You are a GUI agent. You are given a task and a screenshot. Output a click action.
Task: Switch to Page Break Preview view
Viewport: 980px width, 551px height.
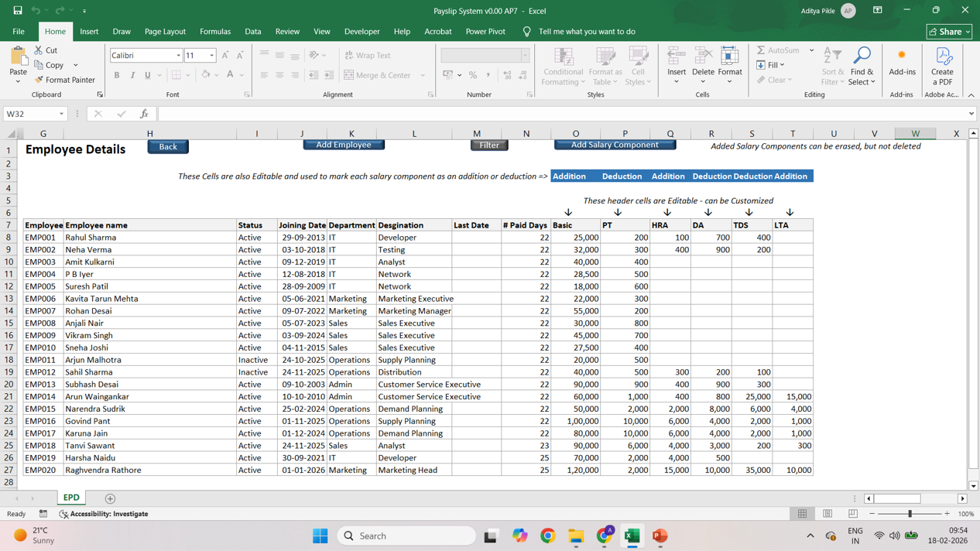tap(852, 514)
